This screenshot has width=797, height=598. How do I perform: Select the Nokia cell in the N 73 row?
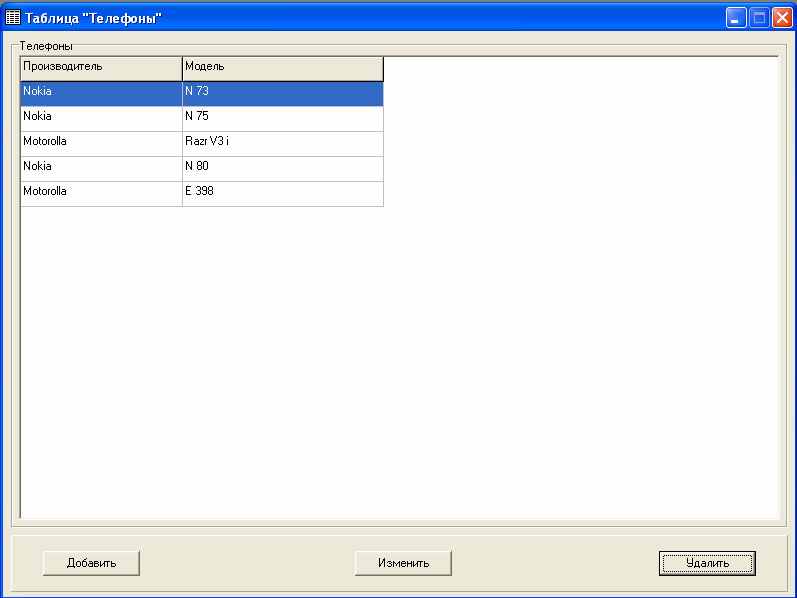click(101, 94)
